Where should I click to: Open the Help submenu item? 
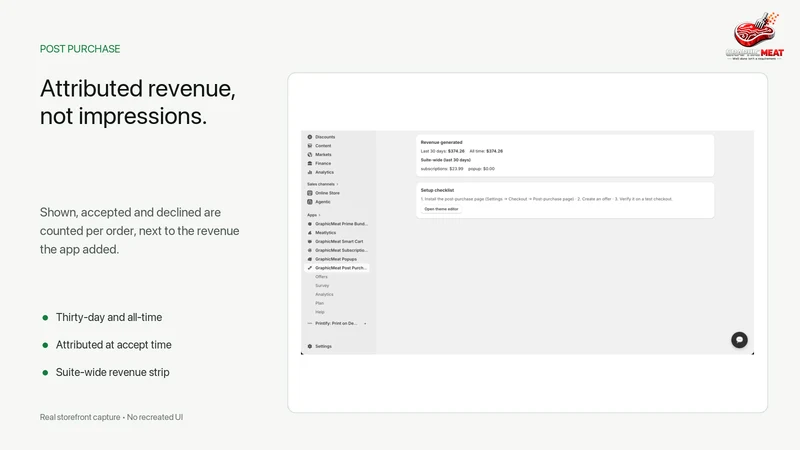point(320,312)
